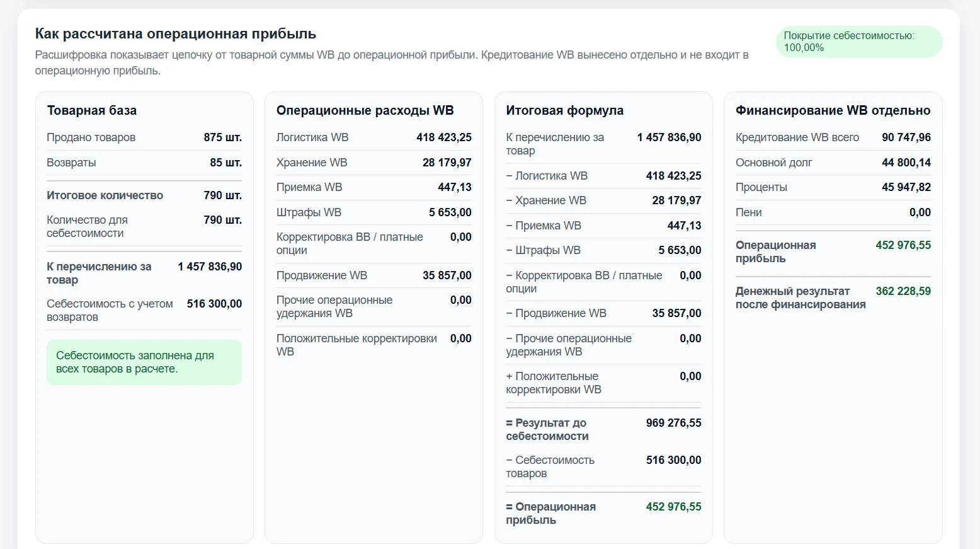980x549 pixels.
Task: Click the '90 747,96' credit total value
Action: click(x=906, y=137)
